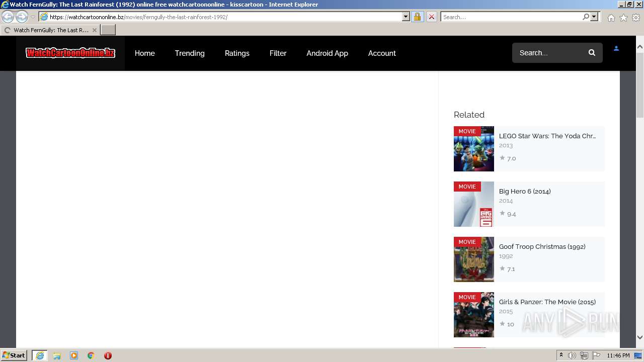644x362 pixels.
Task: Open Google Chrome taskbar icon
Action: (x=91, y=355)
